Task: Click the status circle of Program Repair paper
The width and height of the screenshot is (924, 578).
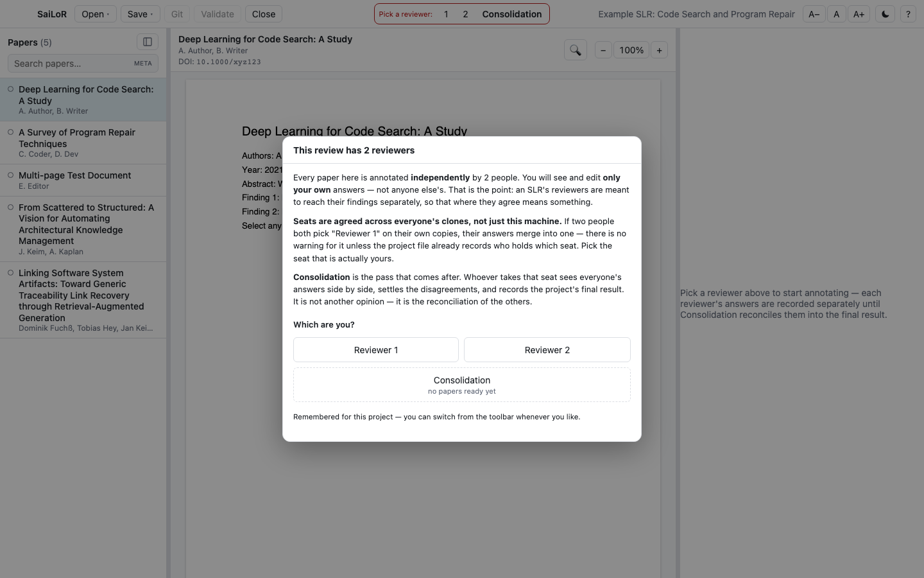Action: 10,132
